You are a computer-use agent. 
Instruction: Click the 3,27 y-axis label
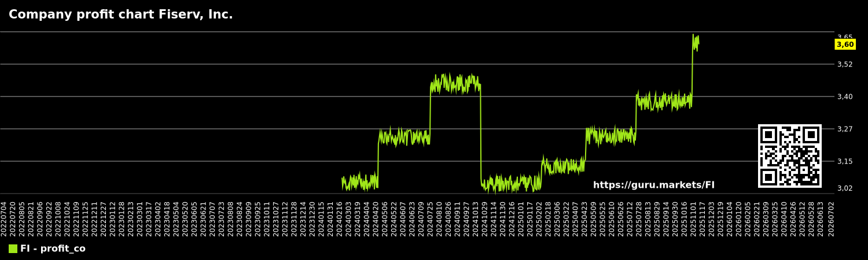pyautogui.click(x=845, y=129)
